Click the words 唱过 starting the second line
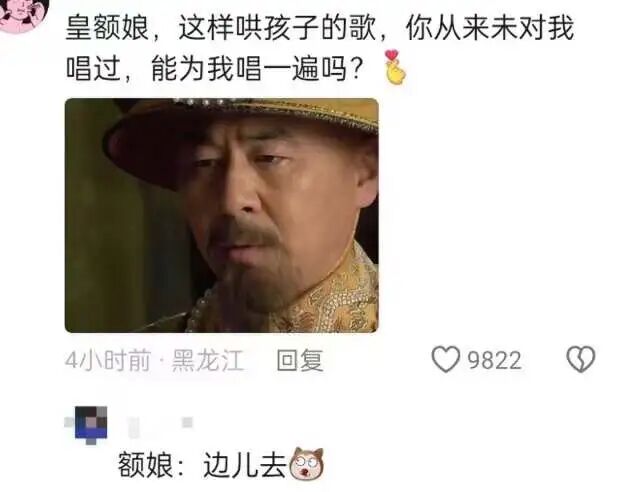 (93, 69)
